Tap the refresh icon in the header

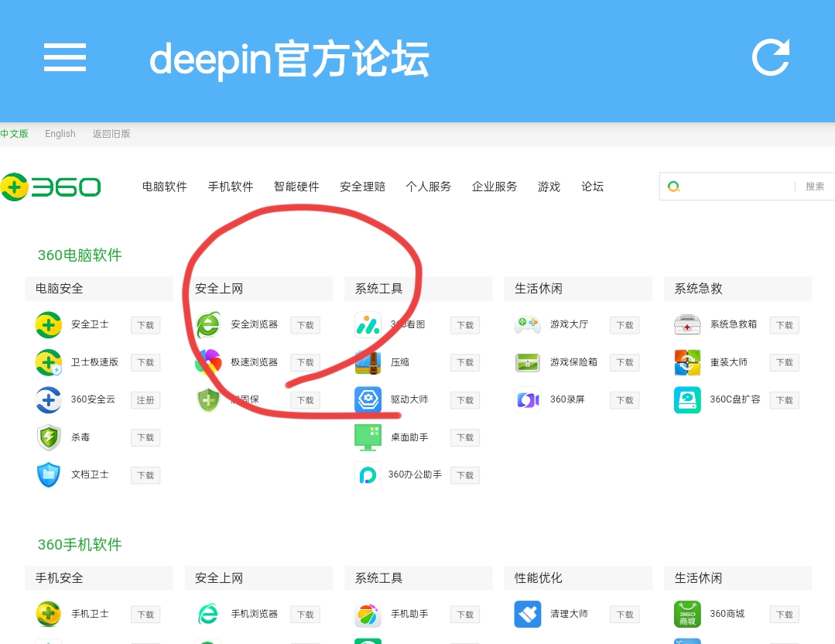point(771,57)
